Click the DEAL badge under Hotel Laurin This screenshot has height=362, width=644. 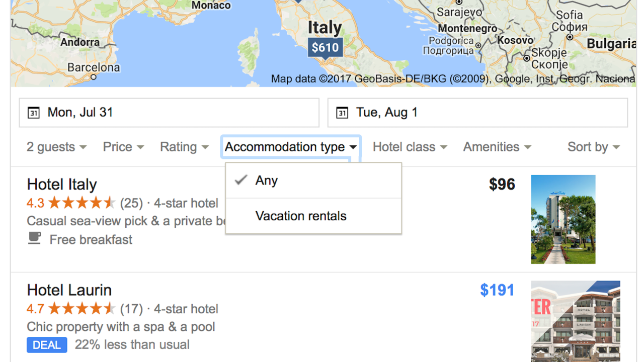47,345
